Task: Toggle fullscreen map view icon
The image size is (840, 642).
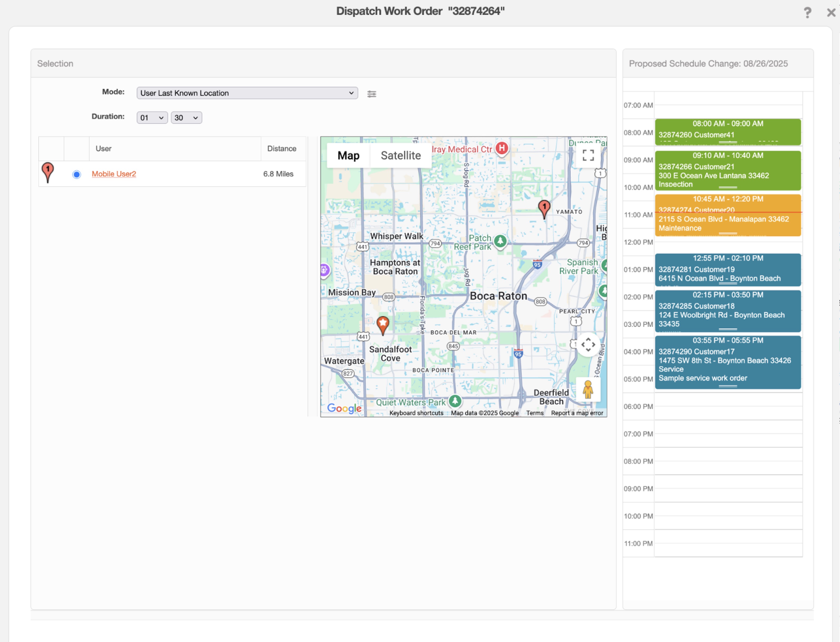Action: [588, 155]
